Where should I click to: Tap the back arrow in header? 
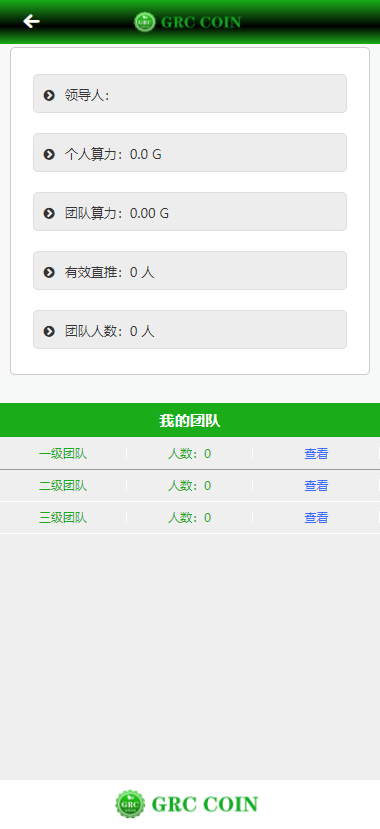pyautogui.click(x=31, y=21)
